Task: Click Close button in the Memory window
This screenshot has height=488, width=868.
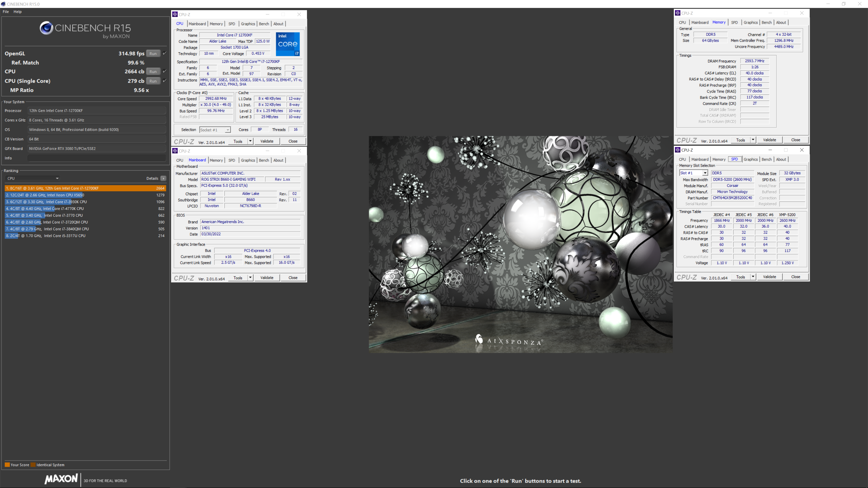Action: coord(796,140)
